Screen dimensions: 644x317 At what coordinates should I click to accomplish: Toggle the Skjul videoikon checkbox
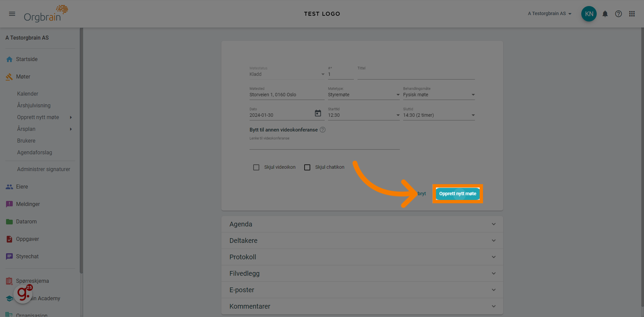256,167
